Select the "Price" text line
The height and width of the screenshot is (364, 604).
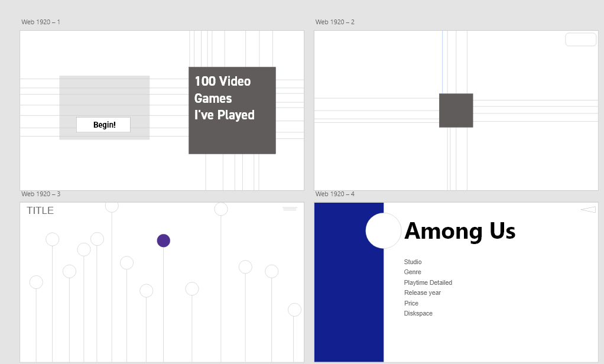pos(411,303)
